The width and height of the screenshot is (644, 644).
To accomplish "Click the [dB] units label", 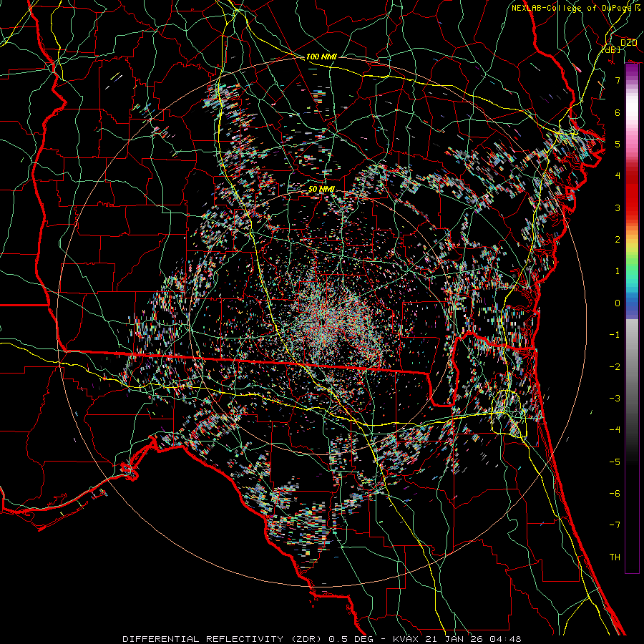I will pos(611,49).
